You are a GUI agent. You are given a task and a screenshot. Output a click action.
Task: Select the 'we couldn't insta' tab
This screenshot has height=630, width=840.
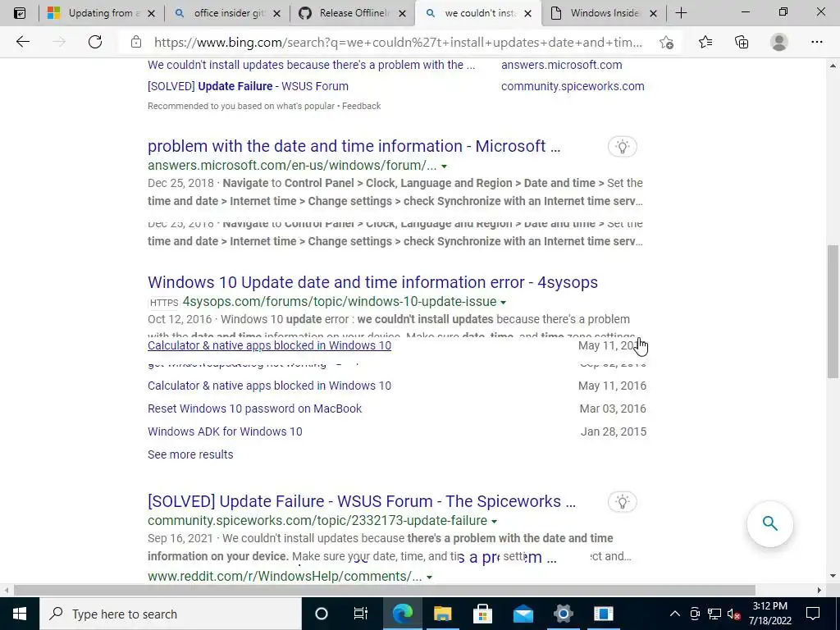[x=477, y=13]
